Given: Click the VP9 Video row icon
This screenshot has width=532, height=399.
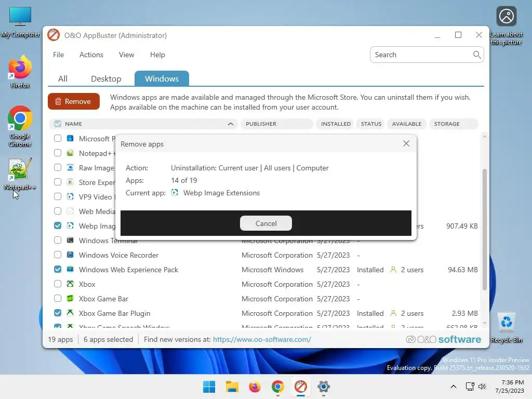Looking at the screenshot, I should coord(70,197).
